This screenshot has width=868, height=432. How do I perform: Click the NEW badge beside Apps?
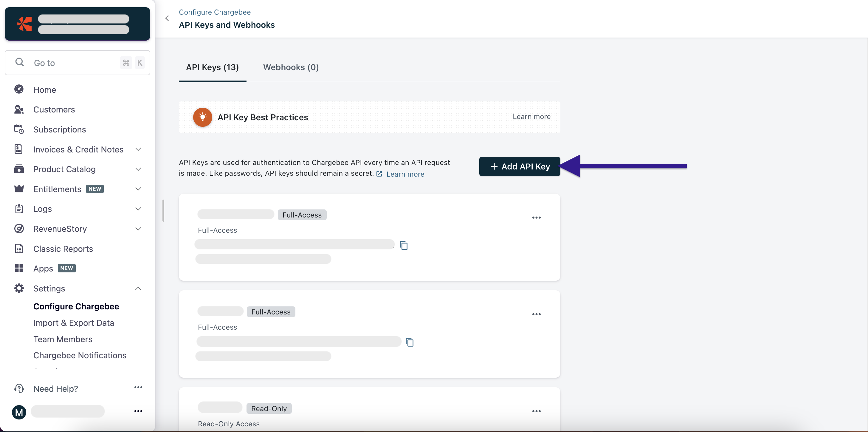(x=67, y=268)
